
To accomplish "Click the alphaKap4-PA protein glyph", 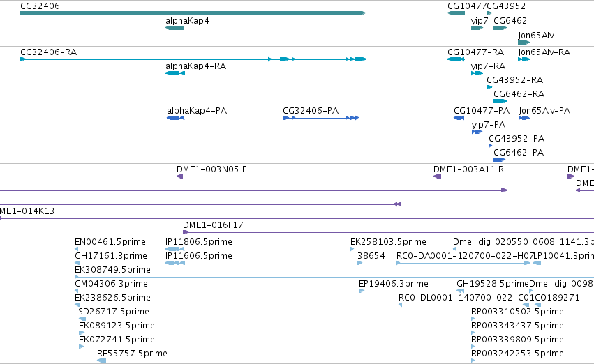I will [x=176, y=118].
